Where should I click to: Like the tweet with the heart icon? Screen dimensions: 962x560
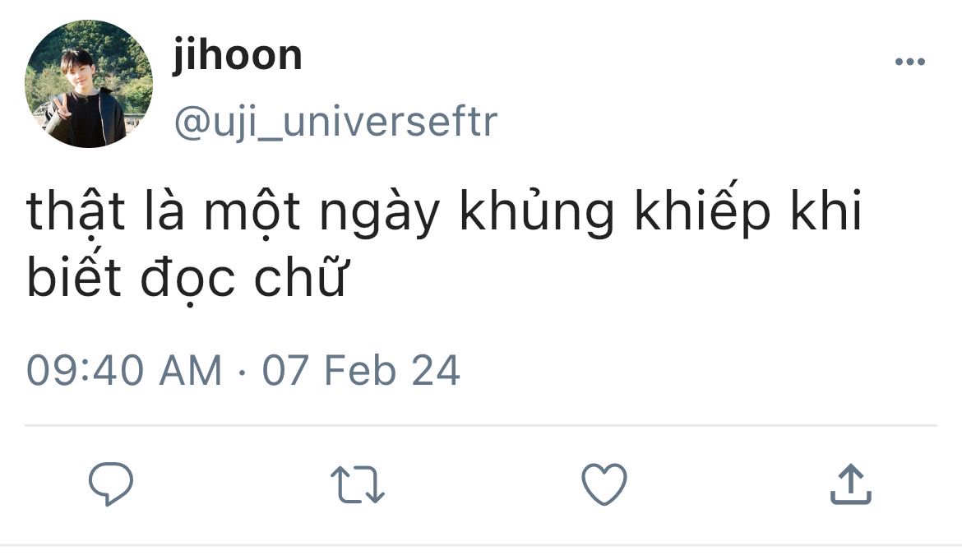[604, 484]
